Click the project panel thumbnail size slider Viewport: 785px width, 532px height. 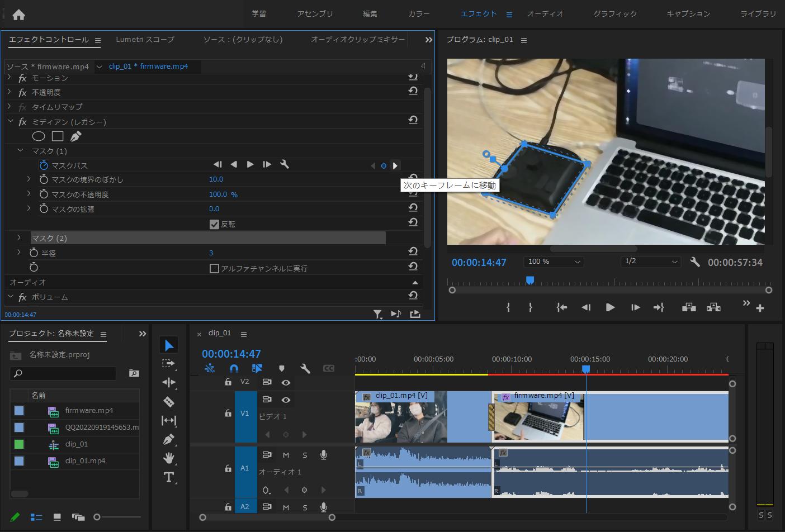(97, 517)
